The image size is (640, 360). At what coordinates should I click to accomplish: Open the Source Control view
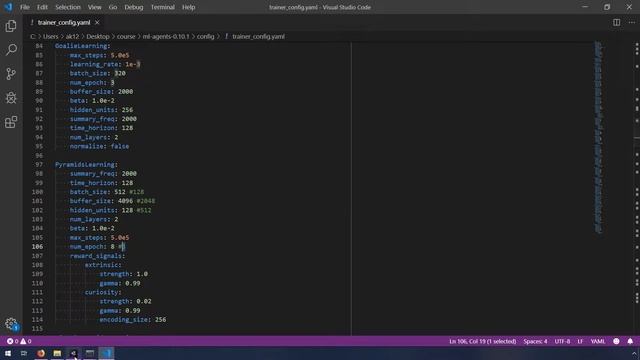point(11,74)
